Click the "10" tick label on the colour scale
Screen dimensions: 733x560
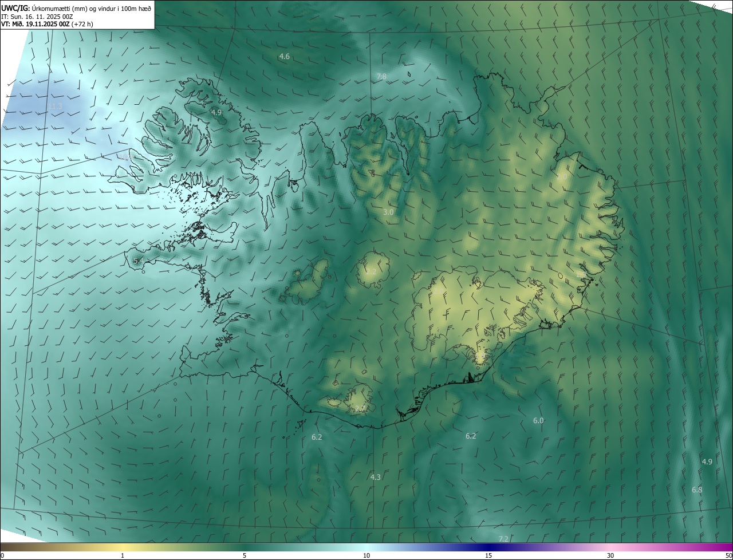pyautogui.click(x=366, y=556)
